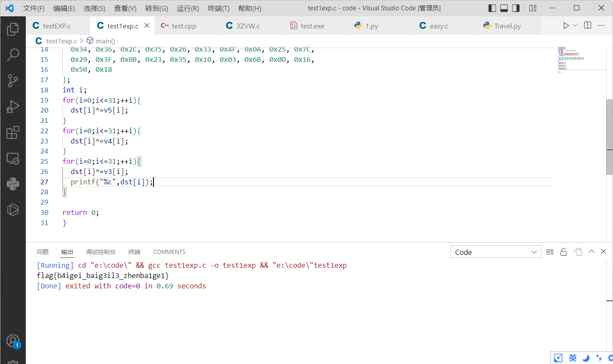613x364 pixels.
Task: Click the VS Code logo in title bar
Action: 9,8
